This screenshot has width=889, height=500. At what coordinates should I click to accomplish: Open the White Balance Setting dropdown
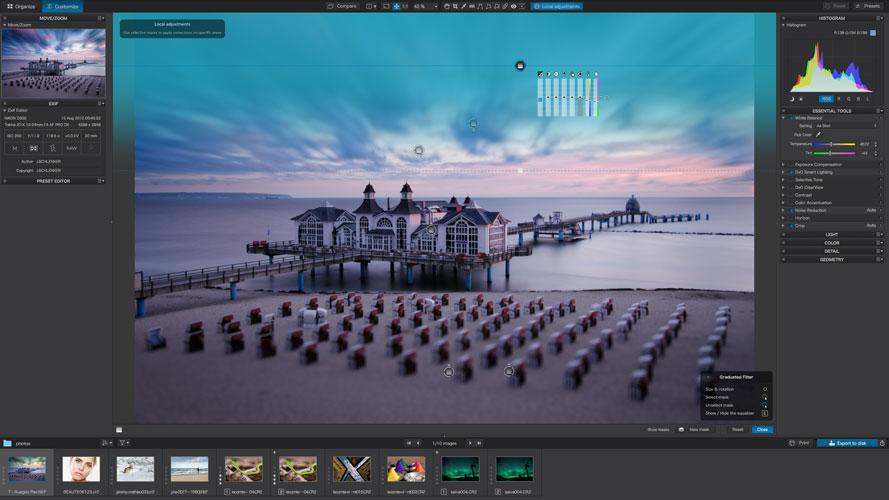coord(843,126)
